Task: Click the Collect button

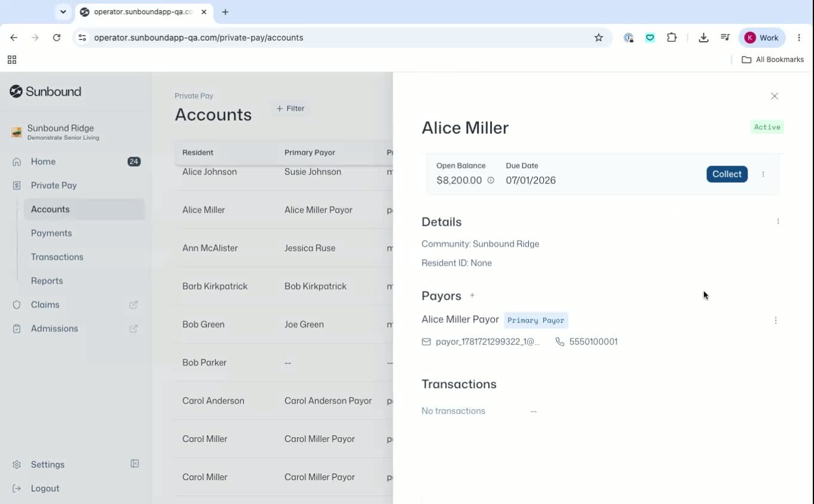Action: point(727,174)
